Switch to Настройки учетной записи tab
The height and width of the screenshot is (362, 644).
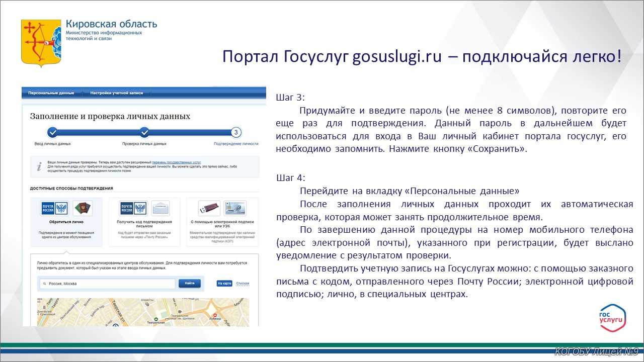tap(117, 93)
